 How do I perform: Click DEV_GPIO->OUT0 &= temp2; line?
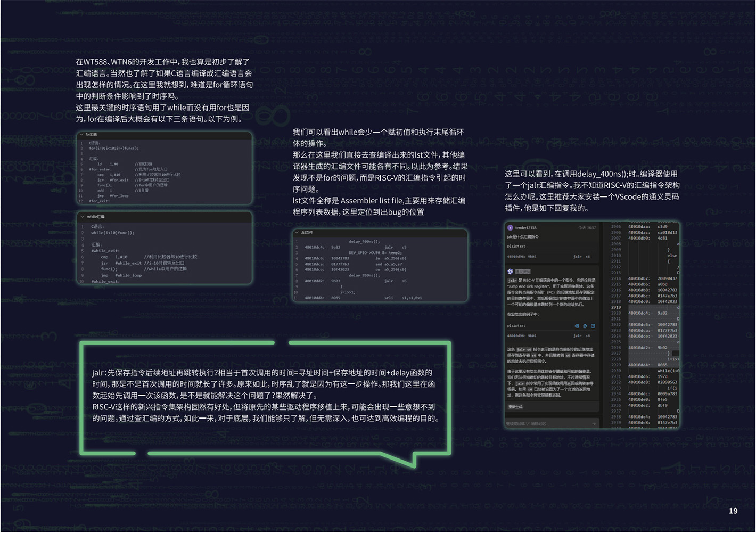[x=375, y=253]
